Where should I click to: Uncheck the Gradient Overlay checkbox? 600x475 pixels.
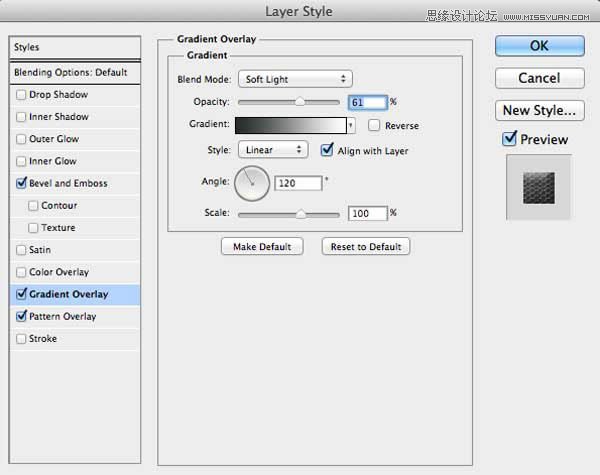coord(21,294)
